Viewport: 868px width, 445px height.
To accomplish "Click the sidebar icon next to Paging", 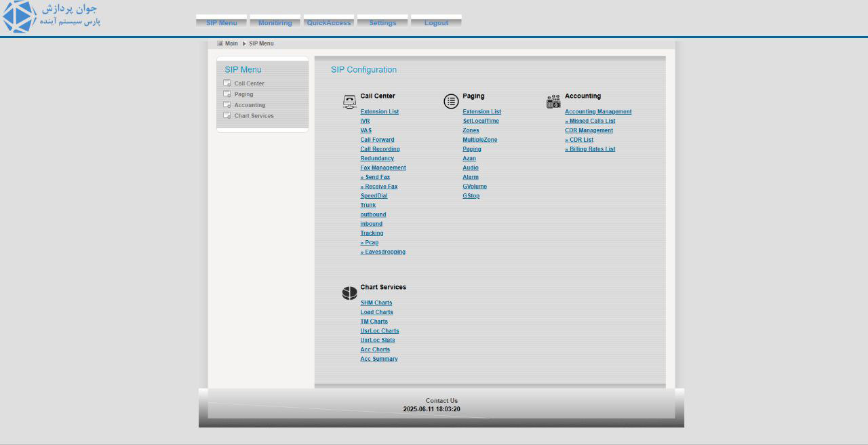I will (x=227, y=94).
